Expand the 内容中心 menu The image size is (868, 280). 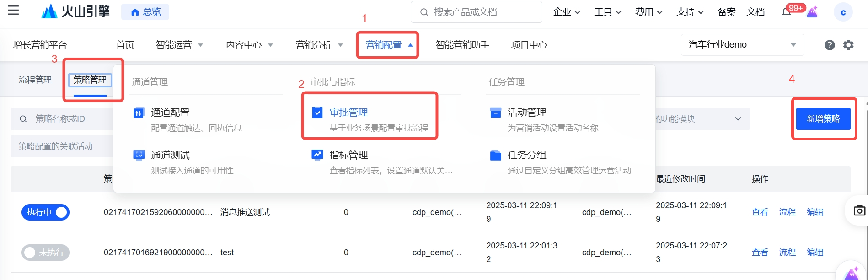[249, 45]
